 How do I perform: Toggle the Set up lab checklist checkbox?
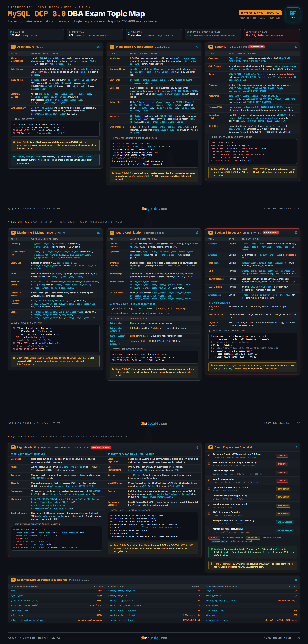click(209, 455)
